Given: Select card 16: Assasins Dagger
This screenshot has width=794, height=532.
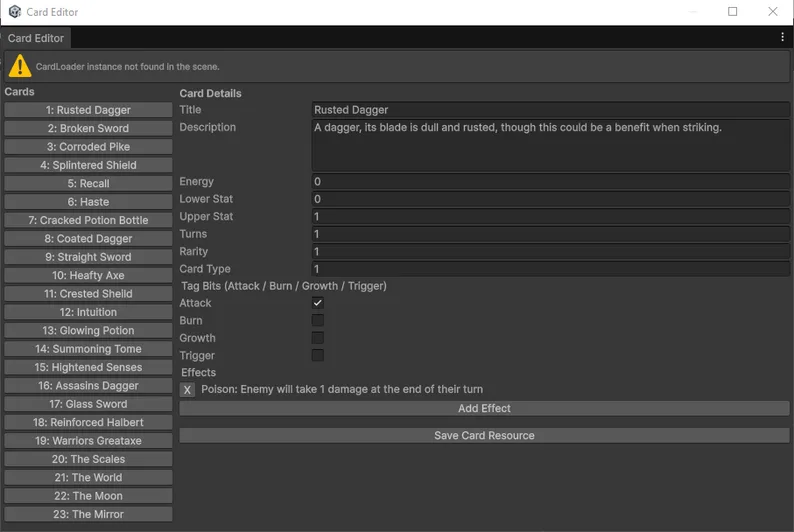Looking at the screenshot, I should tap(88, 386).
